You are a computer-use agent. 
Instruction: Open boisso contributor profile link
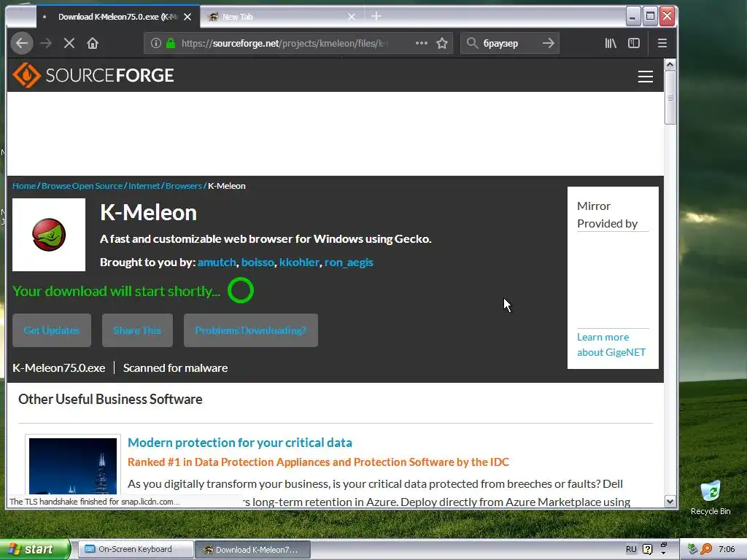pyautogui.click(x=258, y=262)
